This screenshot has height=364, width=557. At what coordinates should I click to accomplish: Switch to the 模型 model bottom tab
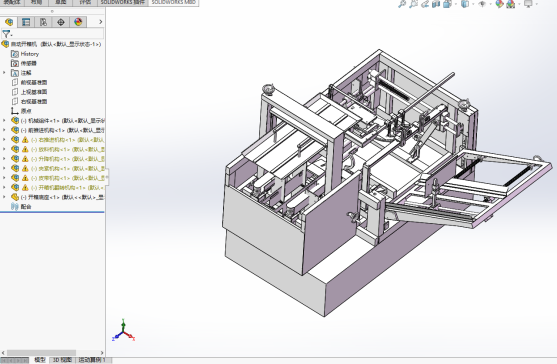[x=40, y=360]
